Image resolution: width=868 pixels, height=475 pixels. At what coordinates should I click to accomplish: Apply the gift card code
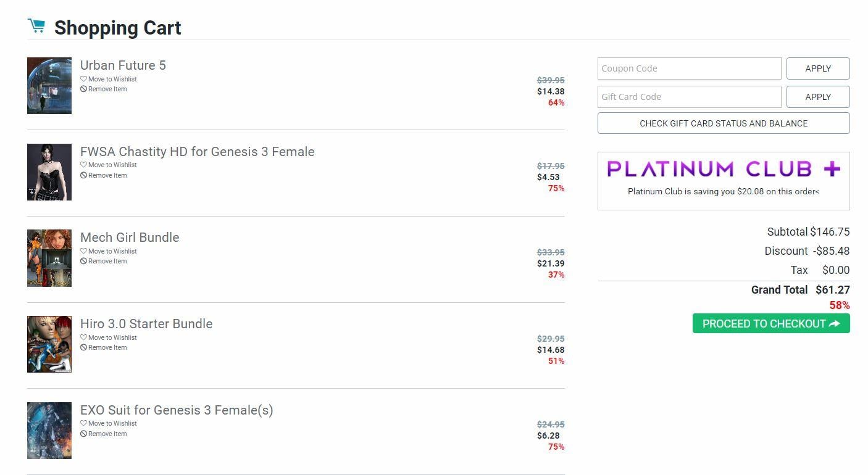818,97
